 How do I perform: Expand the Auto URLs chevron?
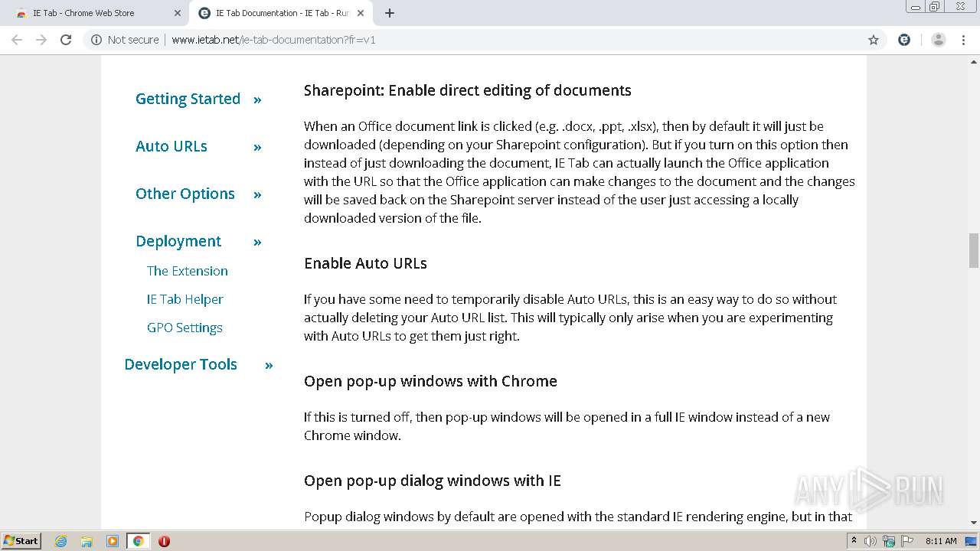pyautogui.click(x=257, y=147)
